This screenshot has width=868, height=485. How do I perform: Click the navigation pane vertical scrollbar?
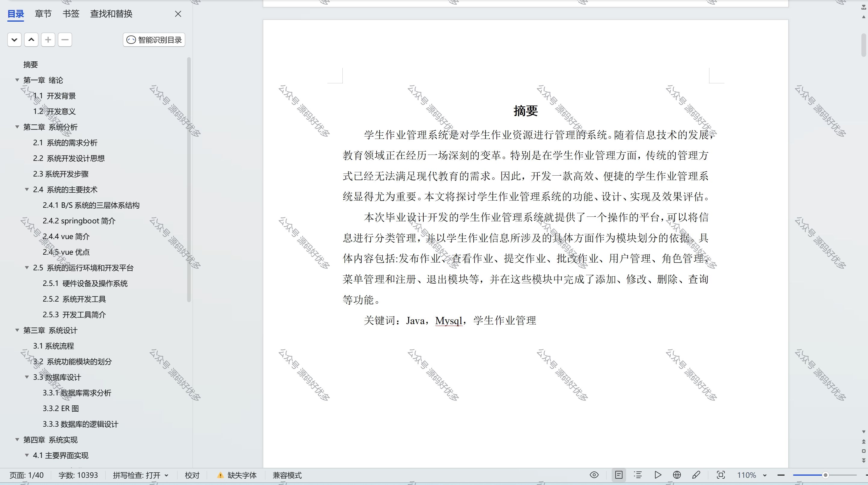[x=189, y=180]
